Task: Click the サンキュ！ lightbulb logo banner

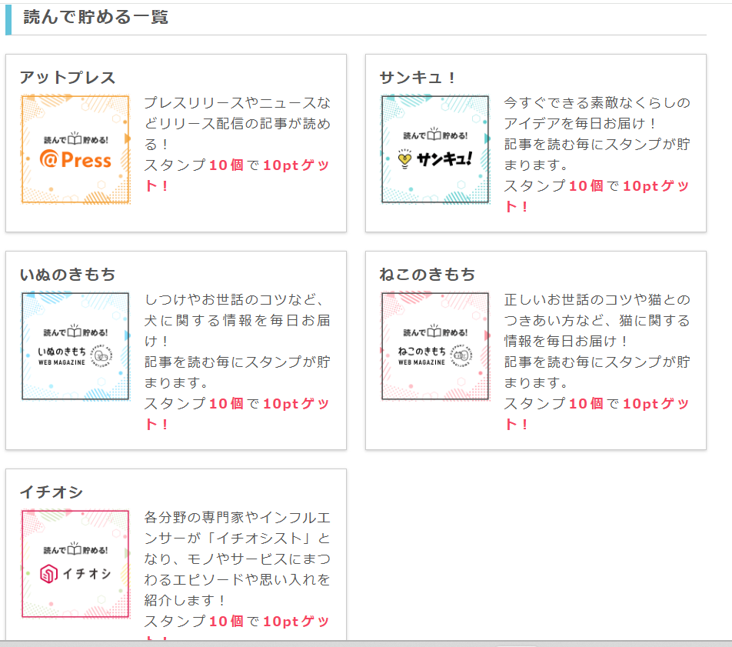Action: (435, 150)
